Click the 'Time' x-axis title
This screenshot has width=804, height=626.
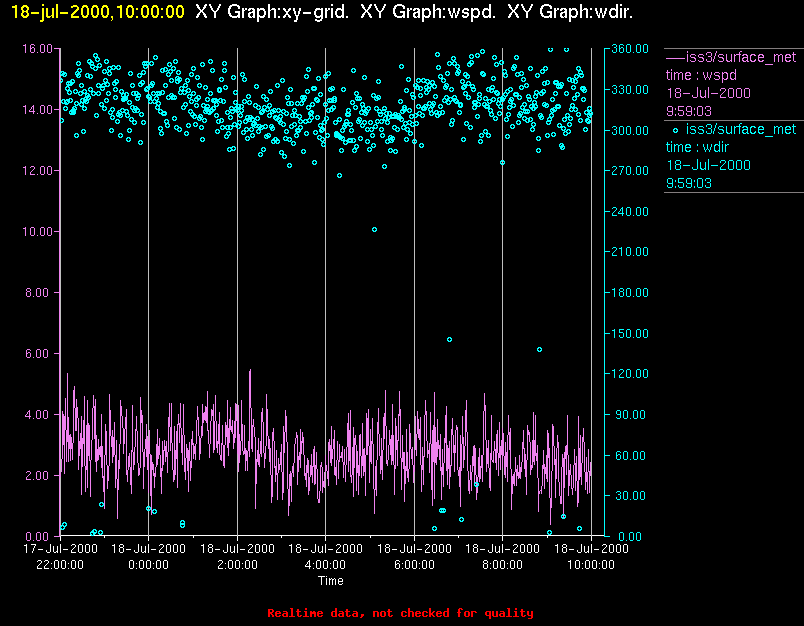330,581
